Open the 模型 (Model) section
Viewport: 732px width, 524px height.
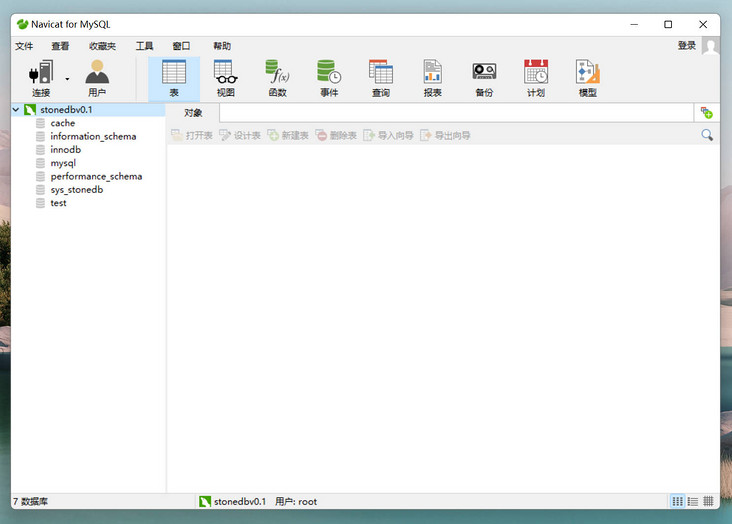tap(588, 78)
